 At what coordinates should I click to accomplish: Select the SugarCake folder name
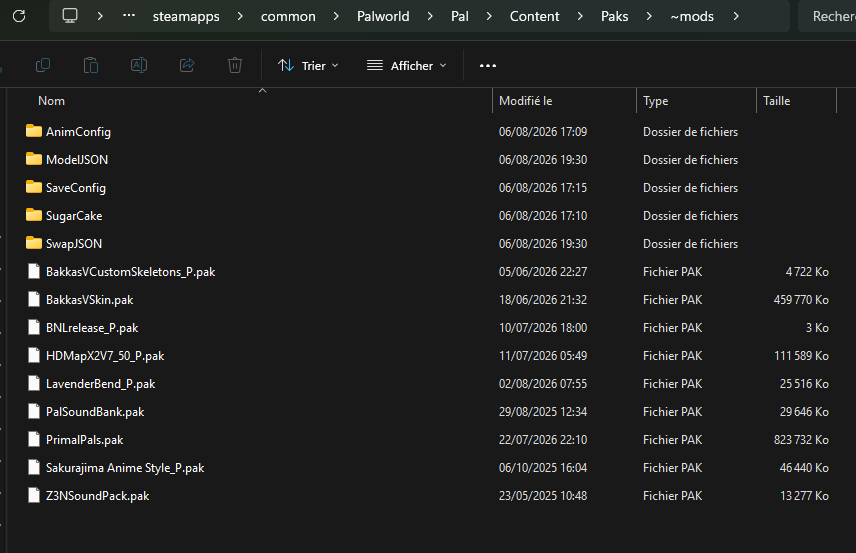click(x=74, y=216)
